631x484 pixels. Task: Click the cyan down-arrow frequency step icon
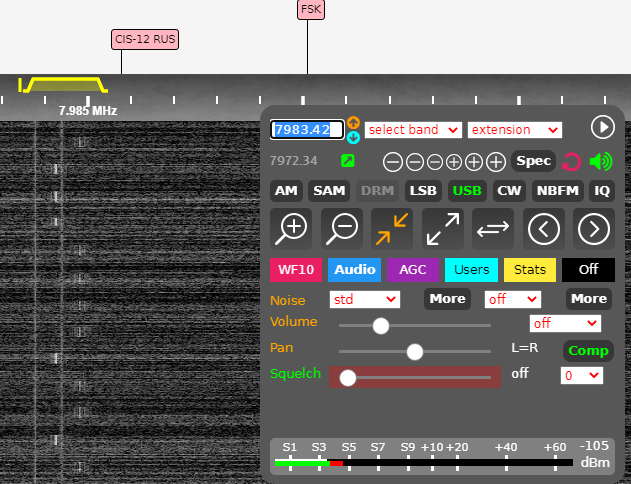coord(353,138)
